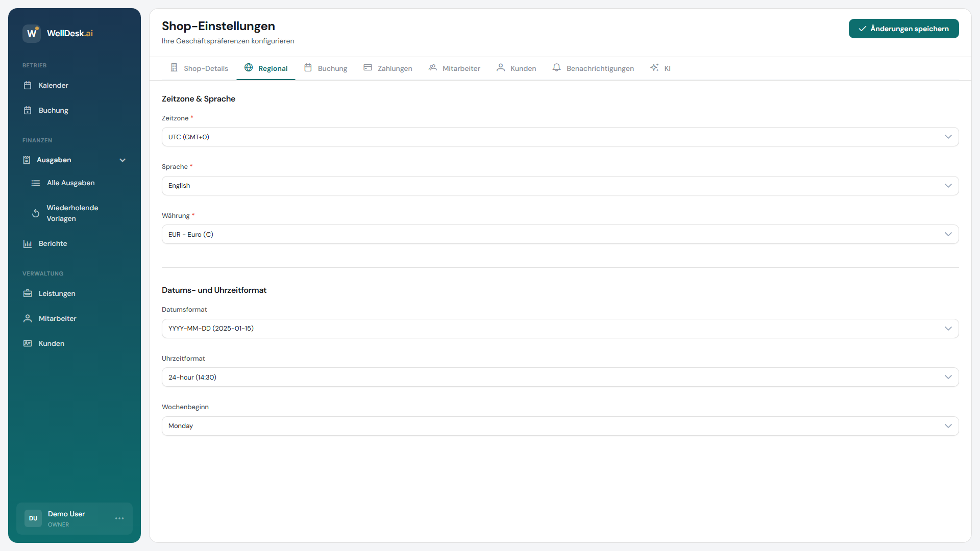Open the Sprache dropdown set to English
This screenshot has width=980, height=551.
pyautogui.click(x=560, y=185)
